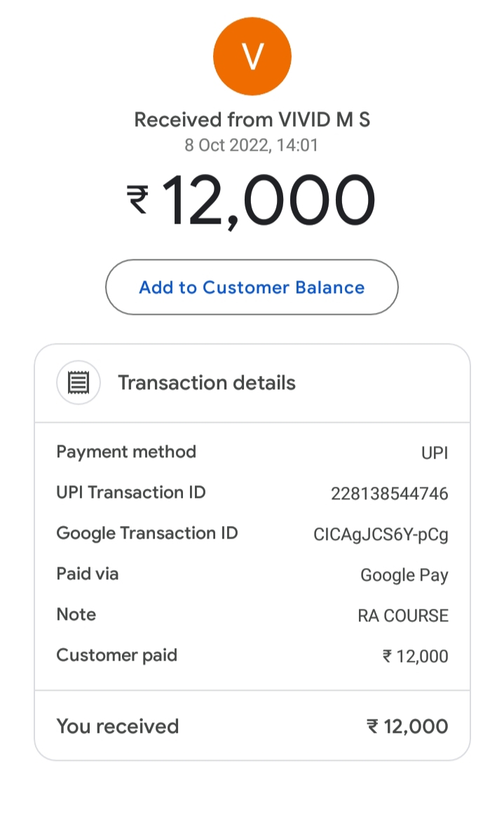Click the 8 Oct 2022 timestamp
This screenshot has width=504, height=836.
pos(252,146)
